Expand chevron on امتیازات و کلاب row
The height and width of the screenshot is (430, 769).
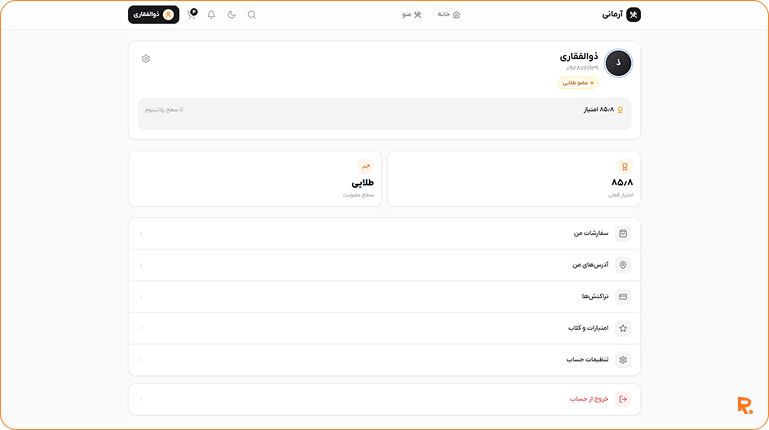click(141, 329)
